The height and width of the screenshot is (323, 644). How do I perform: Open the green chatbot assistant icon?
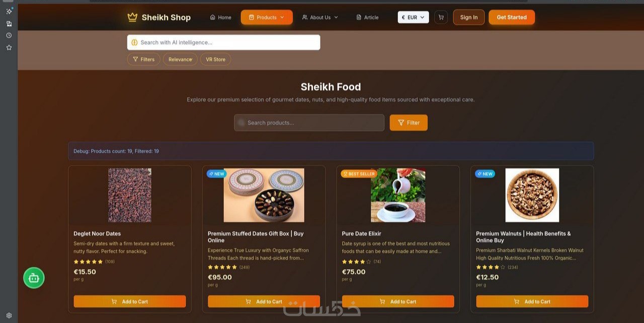pos(34,278)
